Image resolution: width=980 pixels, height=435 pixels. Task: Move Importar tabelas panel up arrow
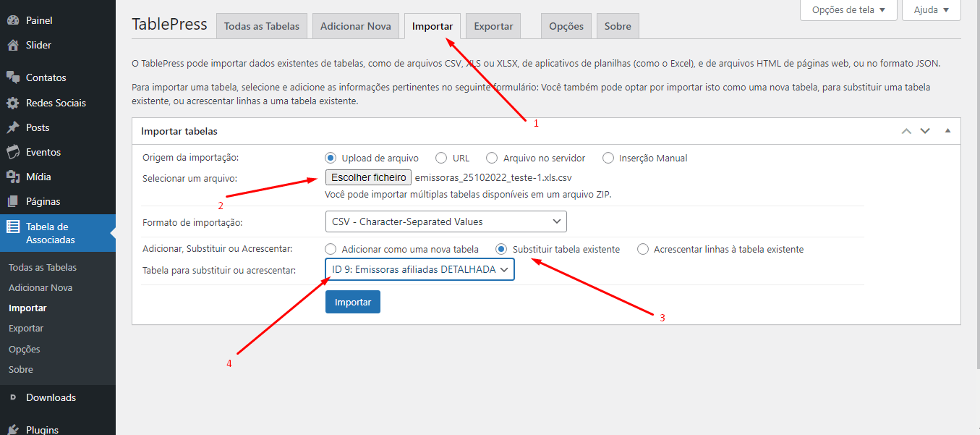coord(906,131)
